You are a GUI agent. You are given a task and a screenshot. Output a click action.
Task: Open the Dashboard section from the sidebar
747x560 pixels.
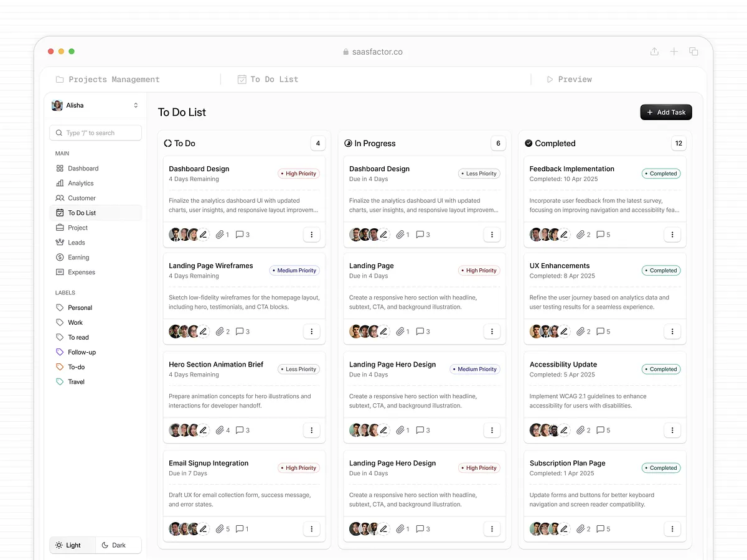tap(59, 168)
